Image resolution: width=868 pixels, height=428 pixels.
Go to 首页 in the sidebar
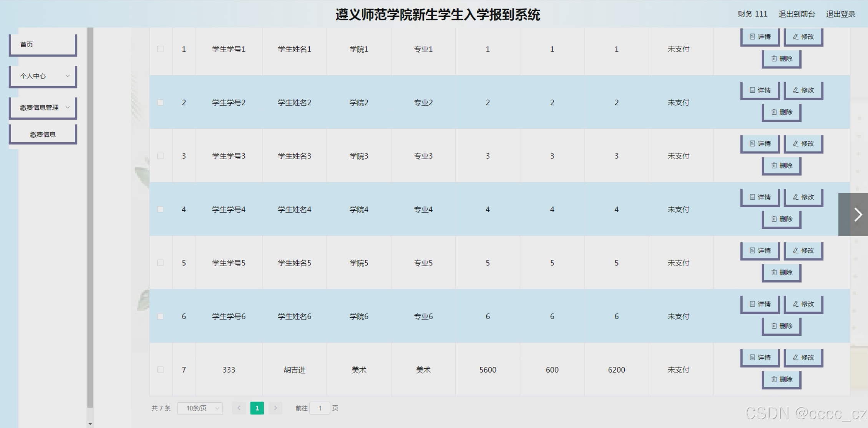[43, 45]
